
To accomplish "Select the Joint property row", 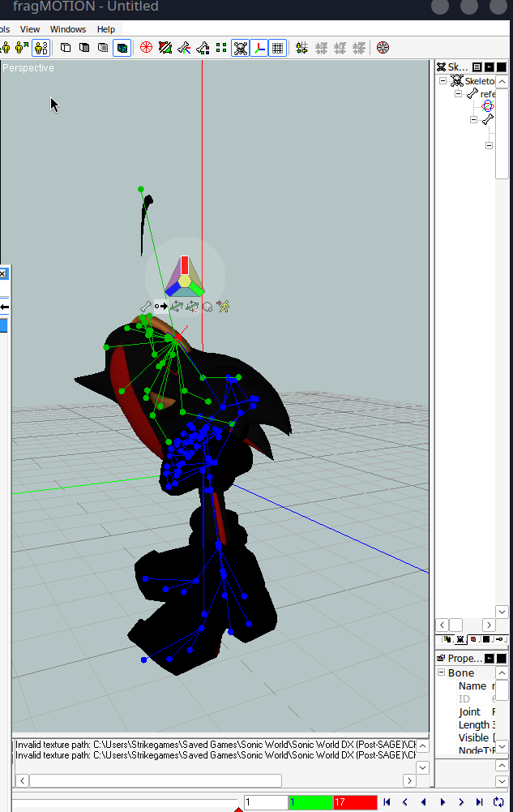I will tap(476, 712).
